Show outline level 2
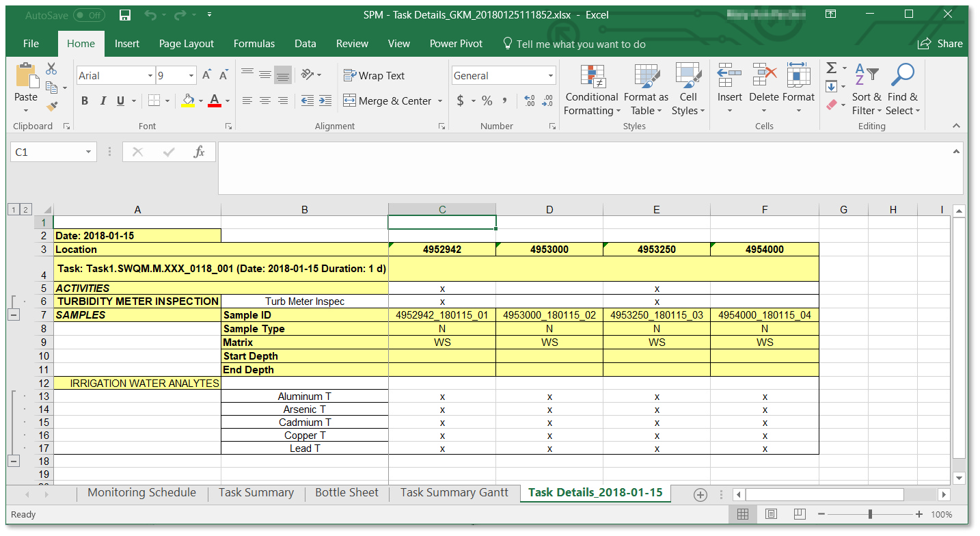This screenshot has width=980, height=536. (26, 209)
